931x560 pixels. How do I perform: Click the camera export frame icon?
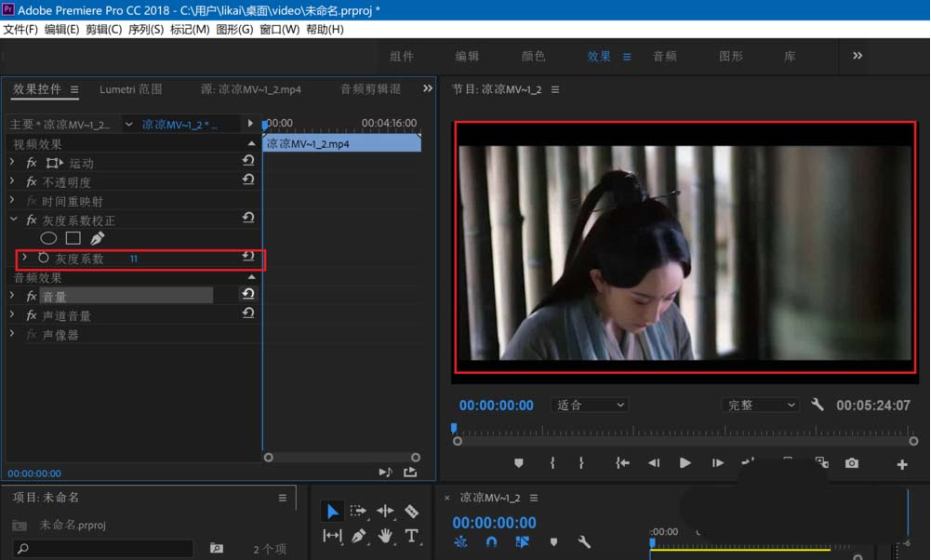[851, 462]
